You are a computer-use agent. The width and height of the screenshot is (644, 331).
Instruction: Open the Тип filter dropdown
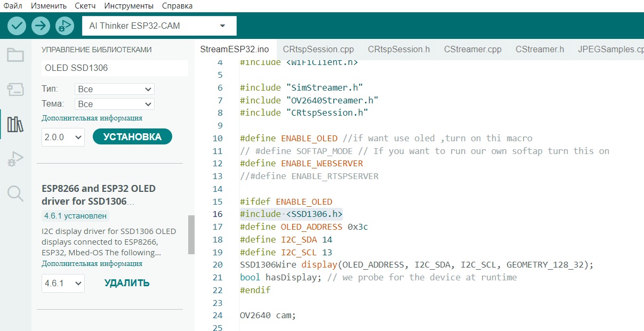click(x=114, y=89)
